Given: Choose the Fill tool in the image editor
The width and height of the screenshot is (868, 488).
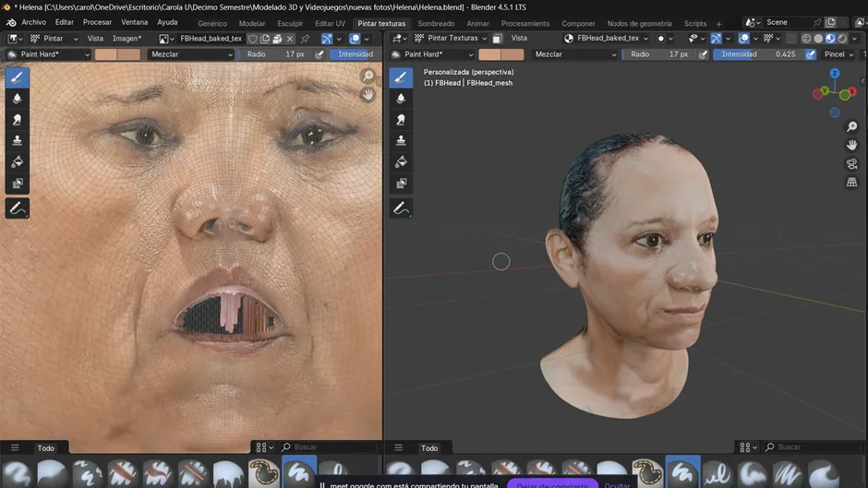Looking at the screenshot, I should tap(17, 161).
